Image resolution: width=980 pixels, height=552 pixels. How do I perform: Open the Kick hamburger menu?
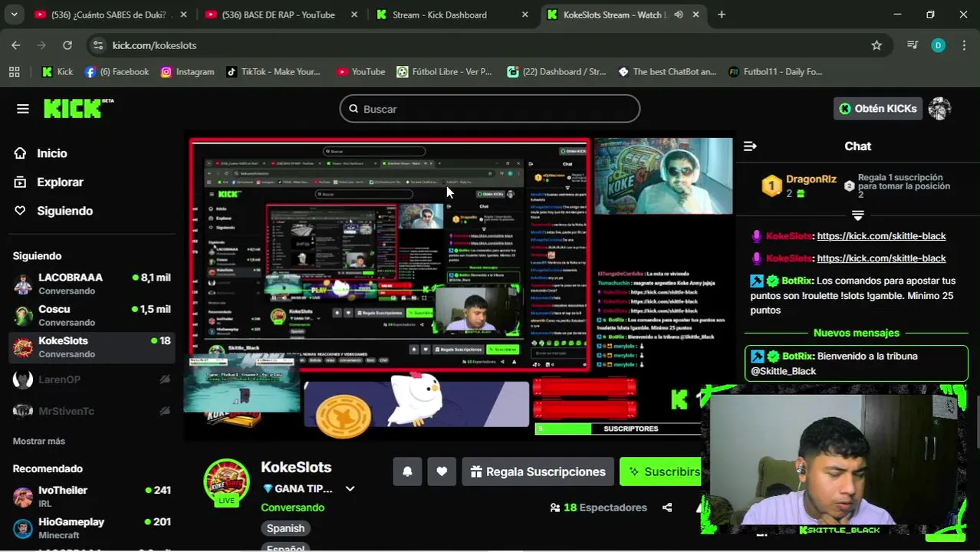coord(22,109)
